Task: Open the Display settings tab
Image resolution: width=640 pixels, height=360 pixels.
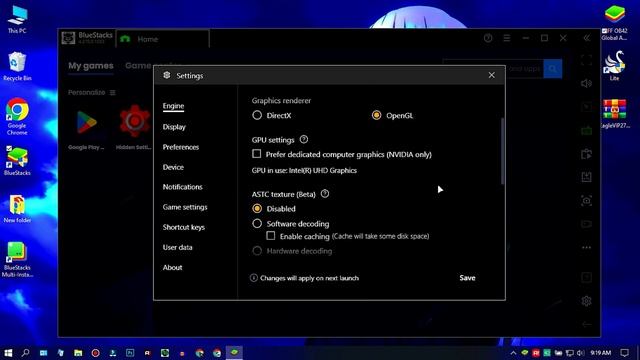Action: [174, 127]
